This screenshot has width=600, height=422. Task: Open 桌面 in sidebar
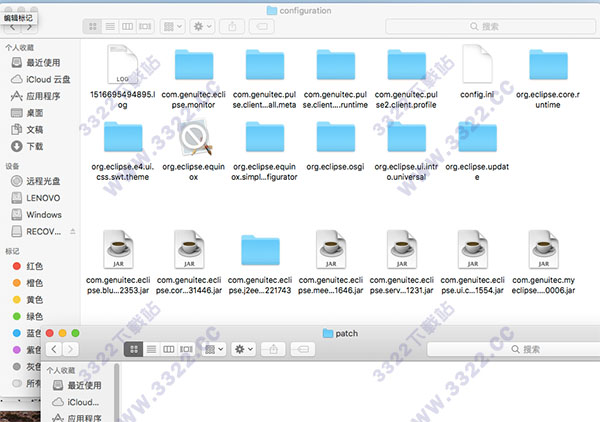28,113
